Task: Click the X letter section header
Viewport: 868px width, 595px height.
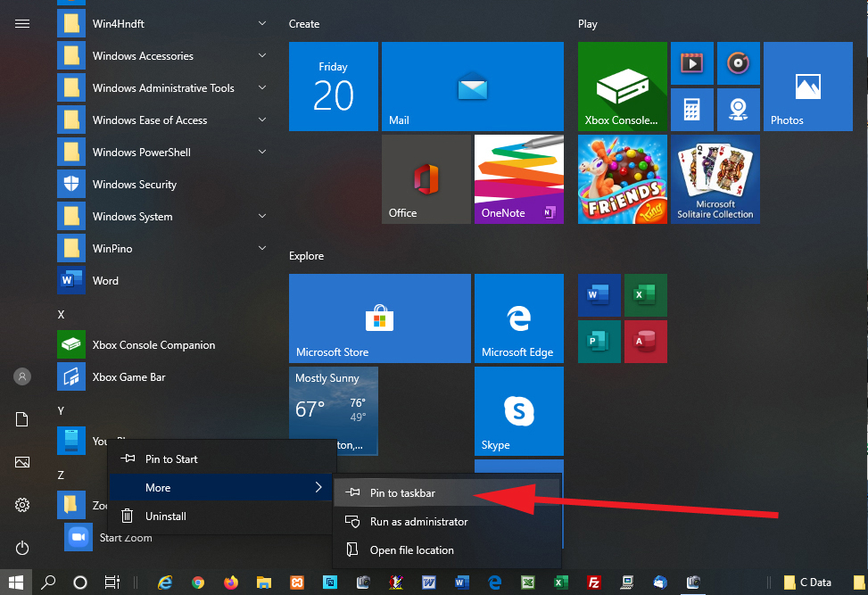Action: (x=61, y=314)
